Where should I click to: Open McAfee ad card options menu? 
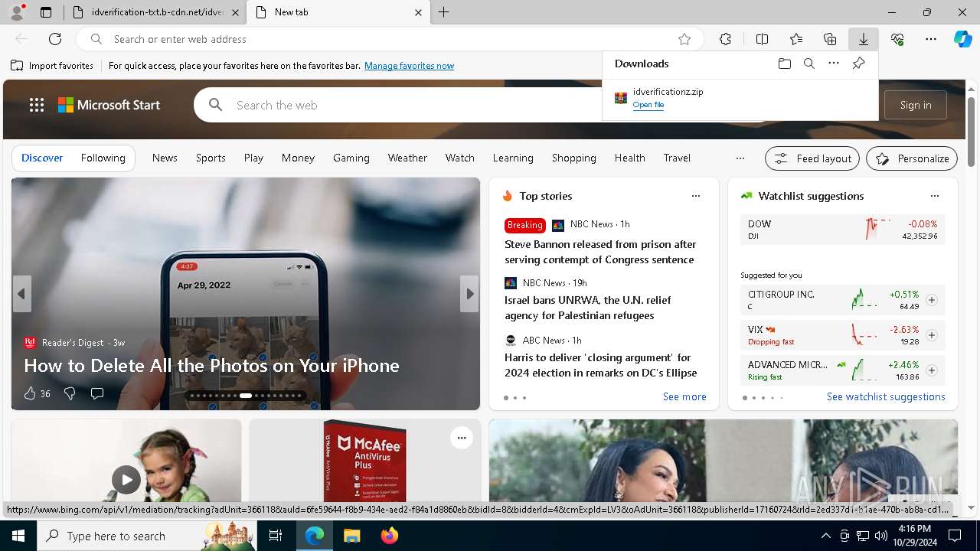coord(462,438)
